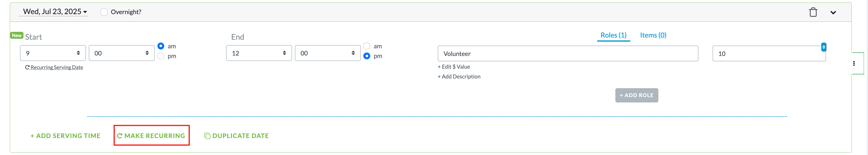
Task: Click the Recurring Serving Date refresh icon
Action: [27, 67]
